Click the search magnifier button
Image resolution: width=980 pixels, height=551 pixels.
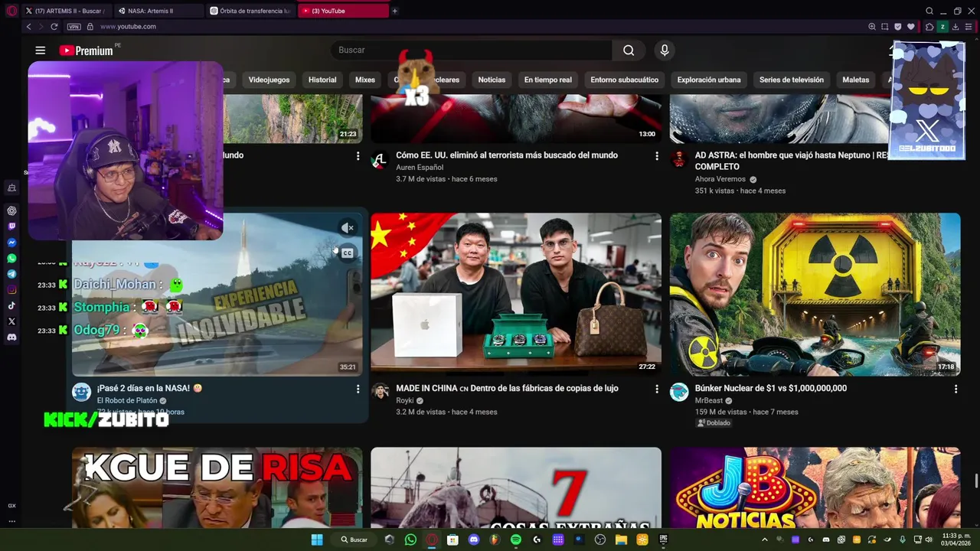629,51
